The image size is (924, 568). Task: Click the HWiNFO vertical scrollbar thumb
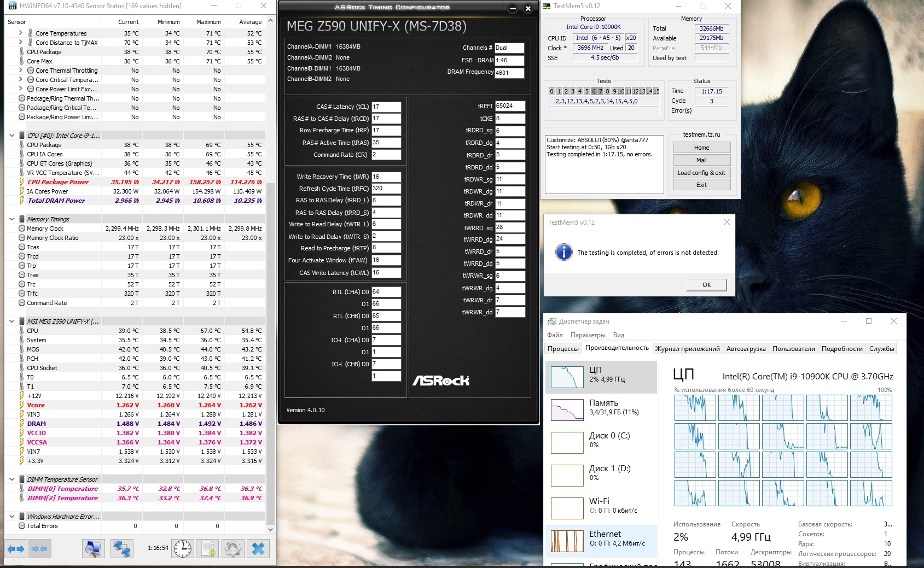[x=270, y=353]
